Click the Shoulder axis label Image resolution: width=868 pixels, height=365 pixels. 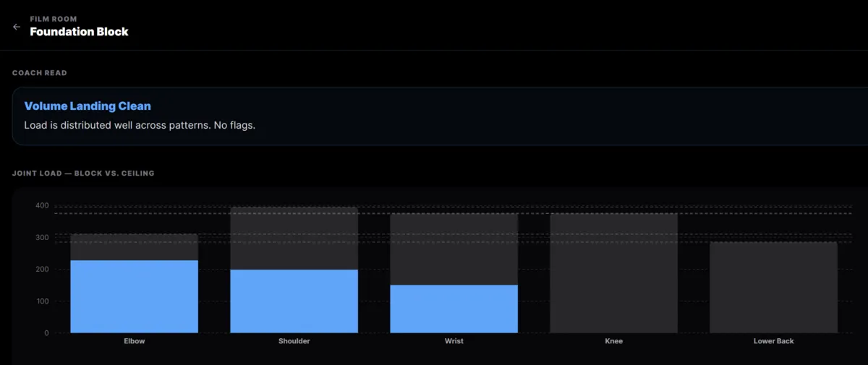click(x=294, y=341)
